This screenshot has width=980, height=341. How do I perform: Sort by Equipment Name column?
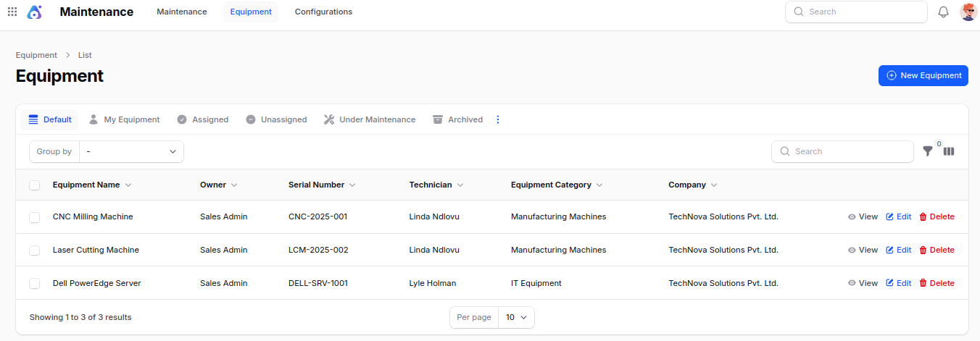pos(92,185)
